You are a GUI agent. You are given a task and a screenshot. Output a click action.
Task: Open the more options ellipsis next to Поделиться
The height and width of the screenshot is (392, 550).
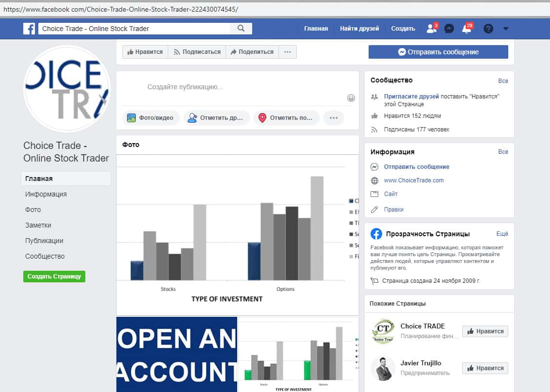coord(288,52)
